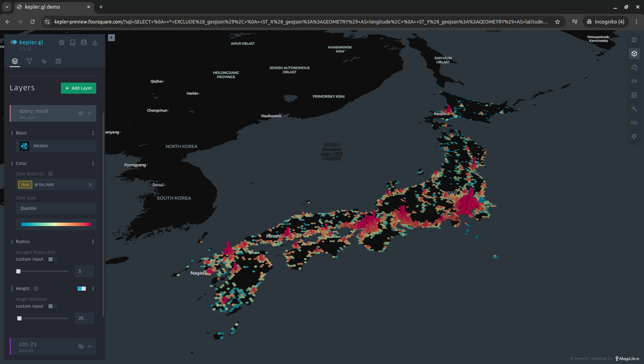Click the Add Layer button
This screenshot has width=644, height=364.
coord(79,88)
